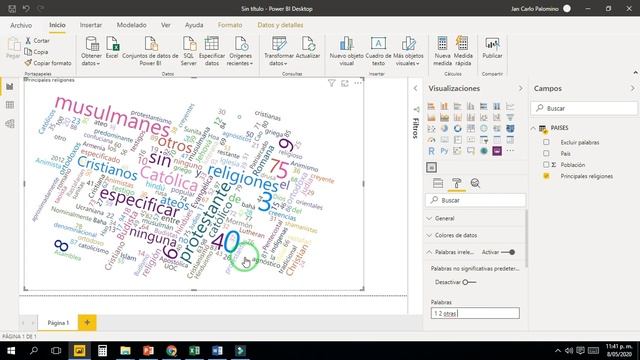Switch to the Datos y detalles tab
Viewport: 640px width, 360px height.
pos(280,25)
